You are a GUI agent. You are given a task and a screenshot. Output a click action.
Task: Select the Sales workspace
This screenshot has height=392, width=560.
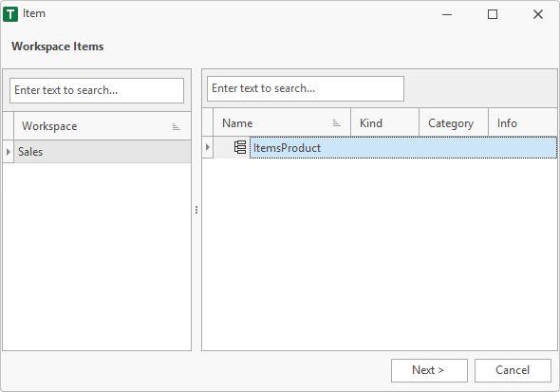pyautogui.click(x=103, y=152)
